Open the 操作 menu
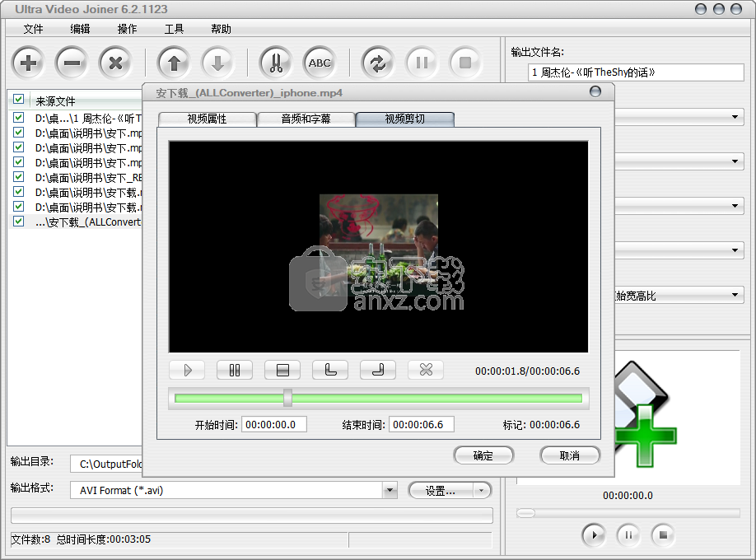This screenshot has height=560, width=756. pos(128,29)
